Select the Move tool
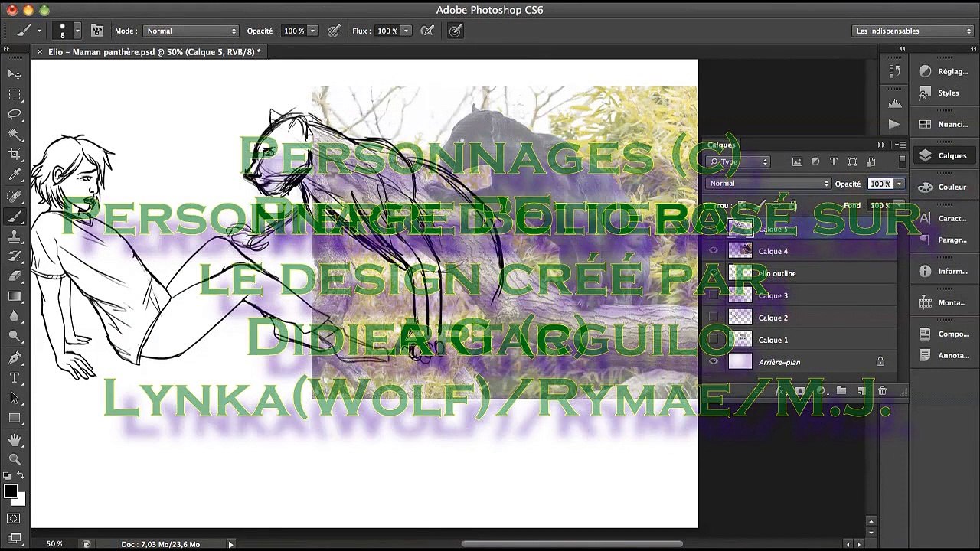 [x=15, y=74]
